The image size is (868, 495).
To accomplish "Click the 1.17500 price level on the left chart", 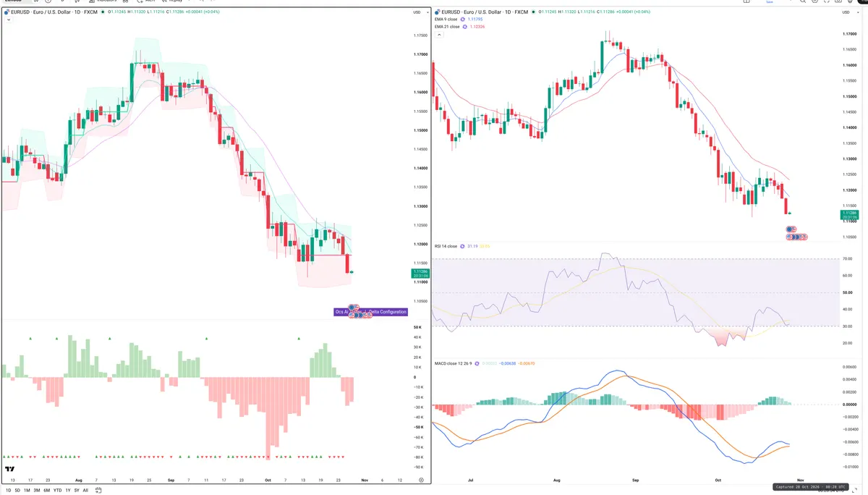I will 420,35.
